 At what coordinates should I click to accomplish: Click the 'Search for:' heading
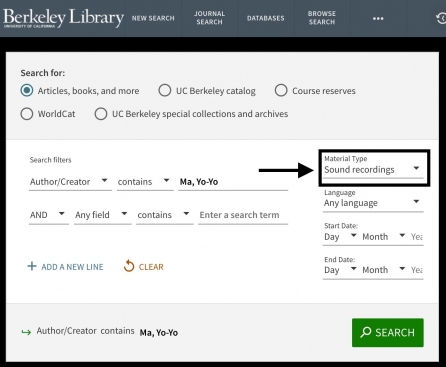(x=43, y=73)
